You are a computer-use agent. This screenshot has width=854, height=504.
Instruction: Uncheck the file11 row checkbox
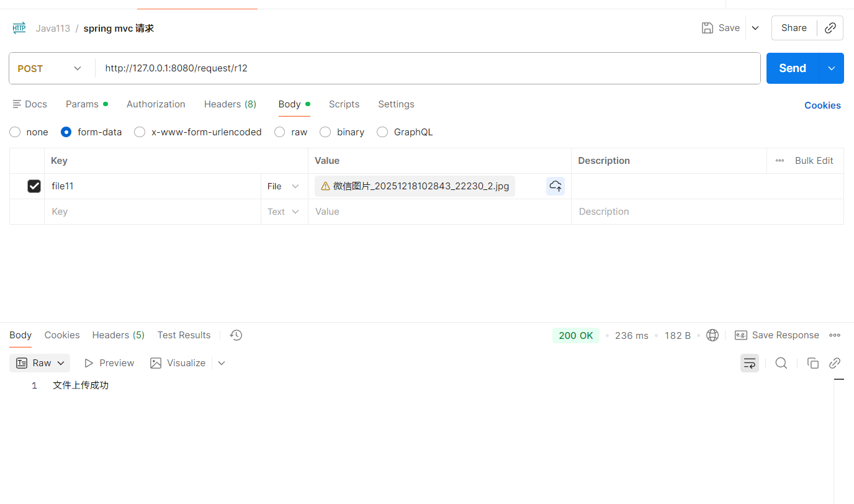tap(34, 186)
